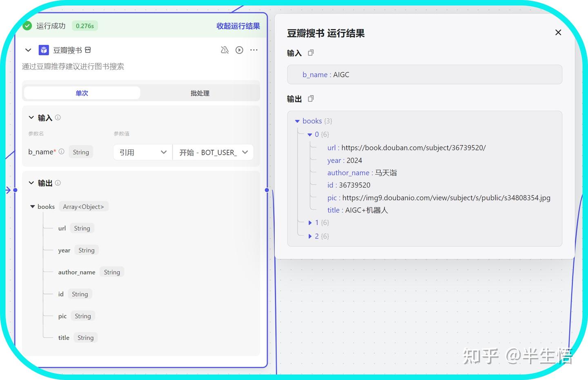Expand item 1 {6} in results
588x380 pixels.
pos(310,223)
